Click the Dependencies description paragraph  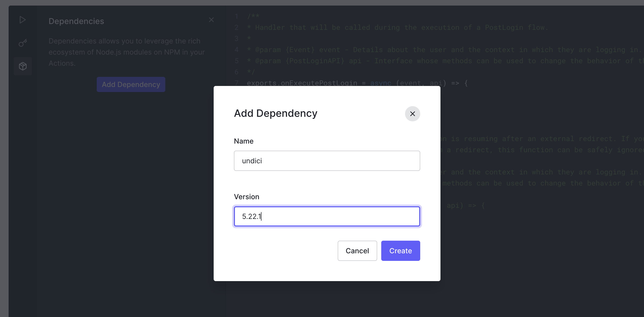pos(127,52)
